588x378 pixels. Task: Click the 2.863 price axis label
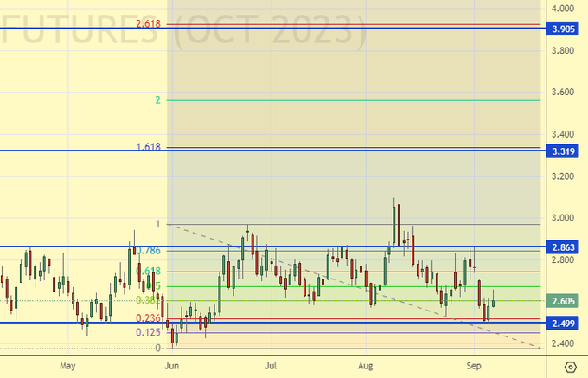[566, 247]
